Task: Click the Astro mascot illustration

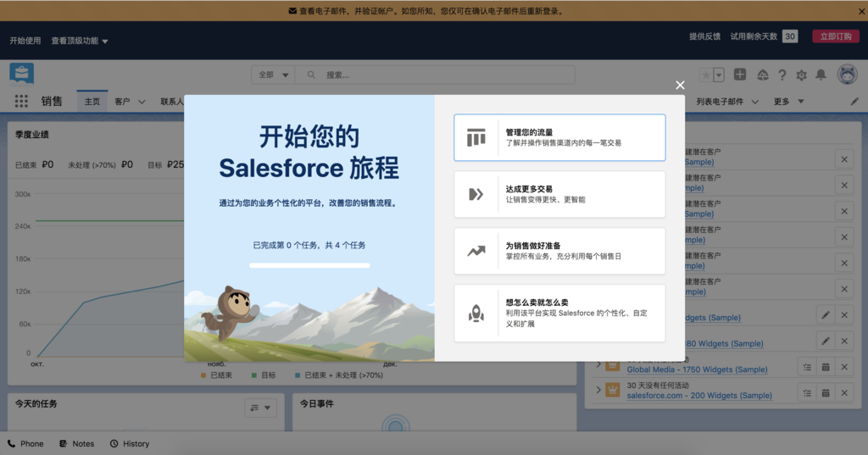Action: (x=230, y=312)
